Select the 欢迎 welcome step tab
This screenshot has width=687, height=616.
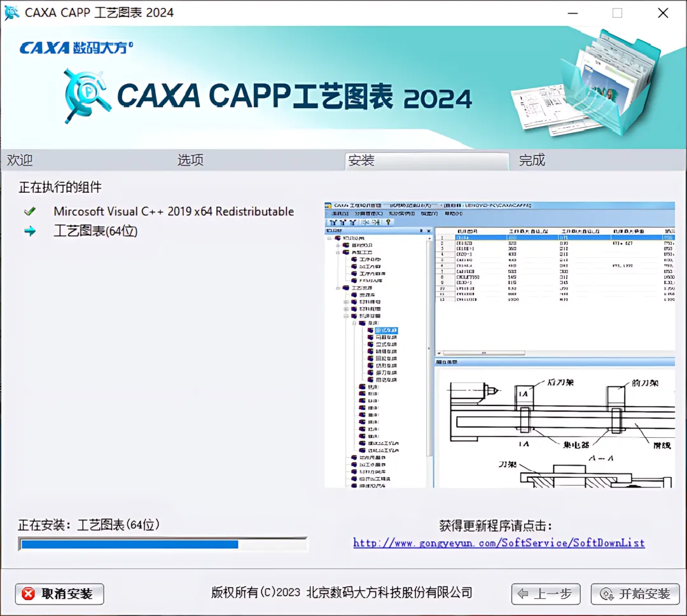pos(20,160)
